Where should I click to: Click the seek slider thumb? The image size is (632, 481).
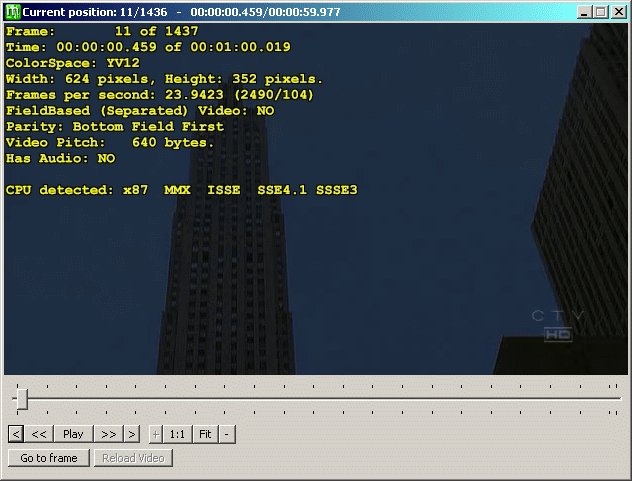(x=22, y=399)
